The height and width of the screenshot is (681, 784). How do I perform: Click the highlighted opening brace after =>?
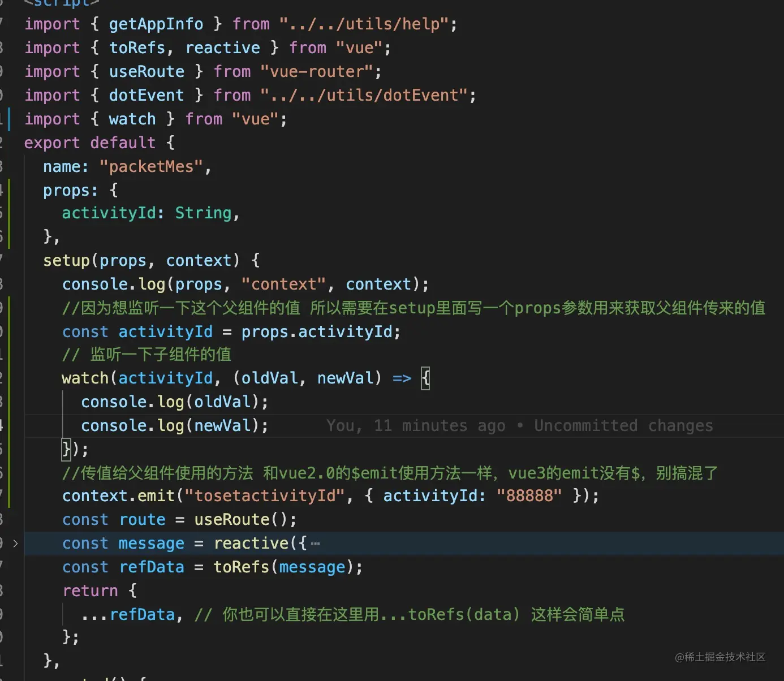[x=425, y=378]
